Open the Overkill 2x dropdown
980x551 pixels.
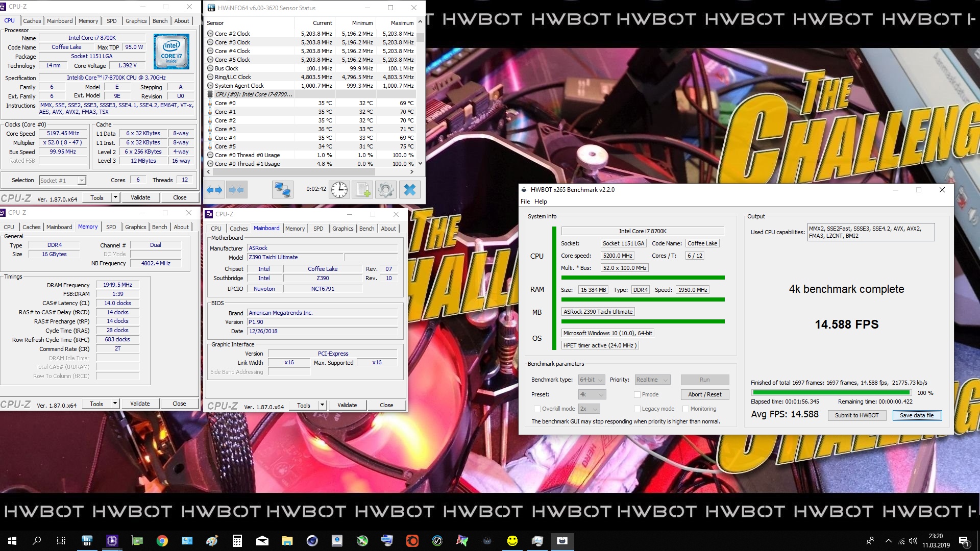[589, 409]
